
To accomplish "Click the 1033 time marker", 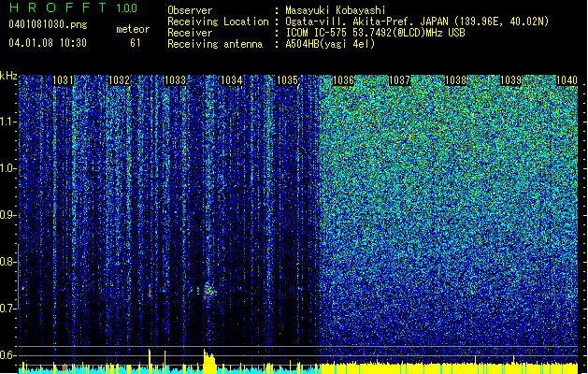I will tap(175, 80).
